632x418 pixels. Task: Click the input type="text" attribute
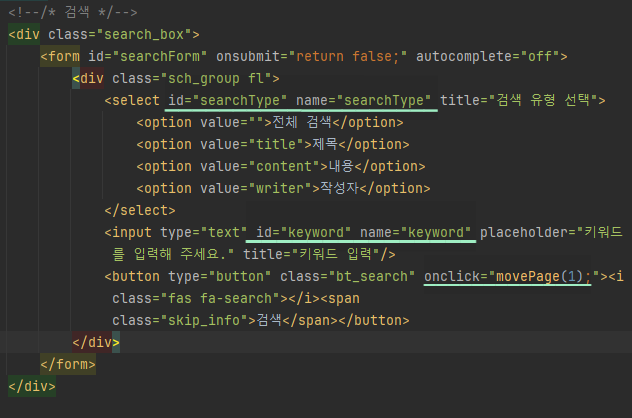(x=204, y=232)
